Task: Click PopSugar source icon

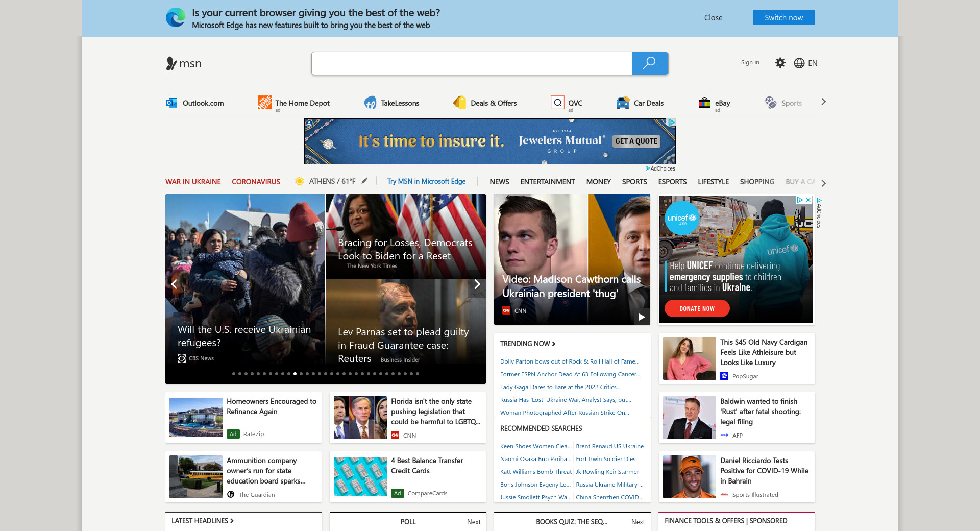Action: click(724, 376)
